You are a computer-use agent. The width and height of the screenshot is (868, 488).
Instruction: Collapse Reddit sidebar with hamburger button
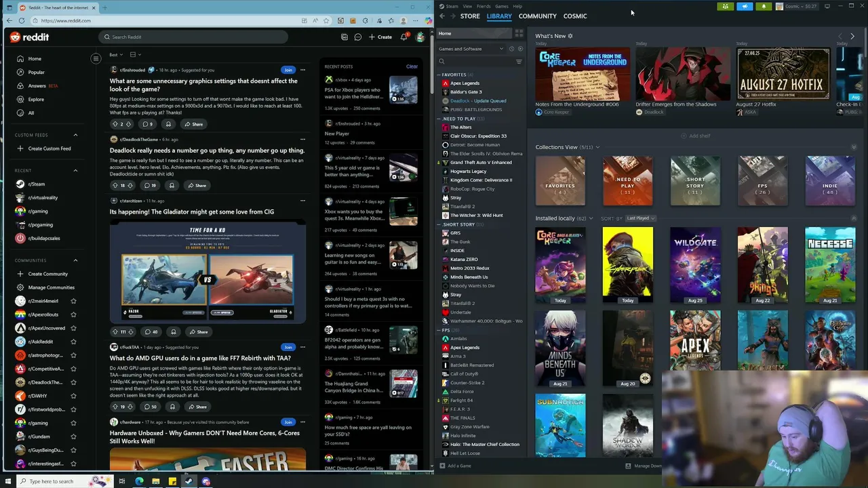click(96, 58)
